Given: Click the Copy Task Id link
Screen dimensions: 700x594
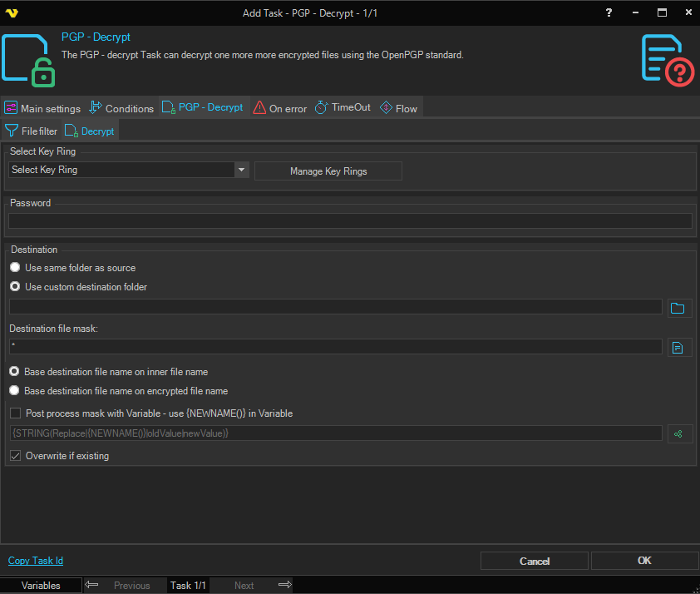Looking at the screenshot, I should tap(36, 561).
